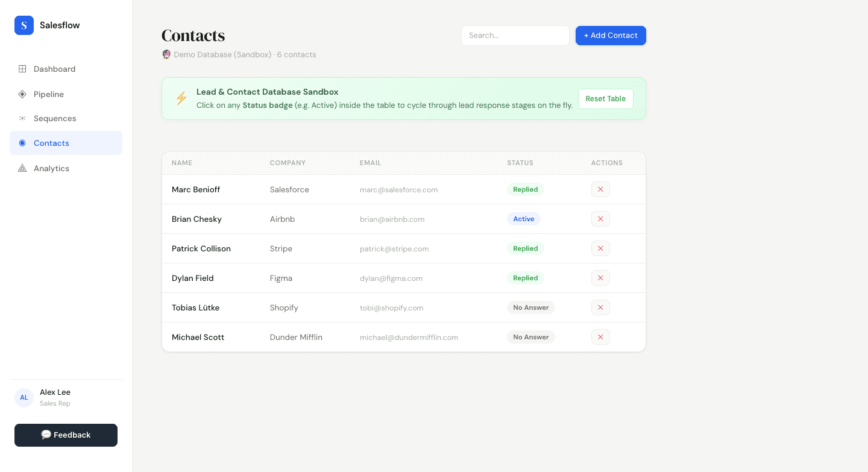Click the name Marc Benioff
The width and height of the screenshot is (868, 472).
point(196,189)
